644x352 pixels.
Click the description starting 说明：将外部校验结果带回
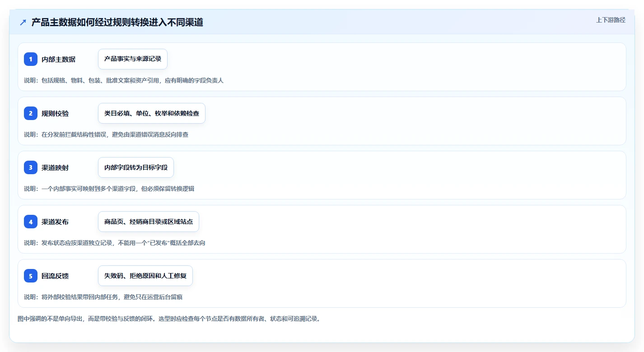[103, 297]
